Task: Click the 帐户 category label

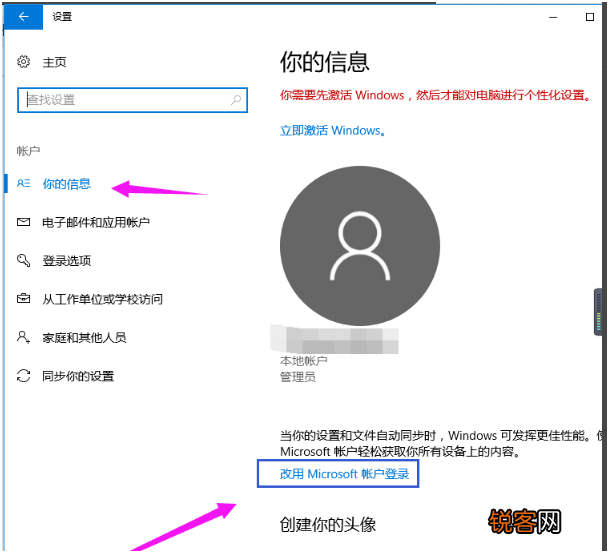Action: (28, 151)
